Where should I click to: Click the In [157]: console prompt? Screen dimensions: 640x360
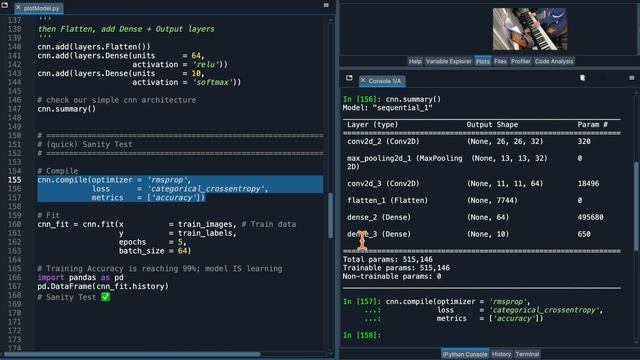coord(362,302)
